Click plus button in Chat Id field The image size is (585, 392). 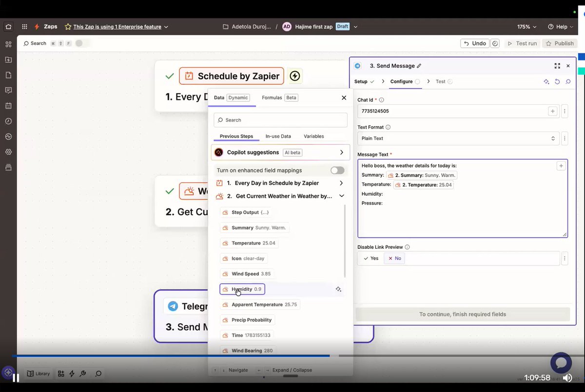tap(552, 111)
